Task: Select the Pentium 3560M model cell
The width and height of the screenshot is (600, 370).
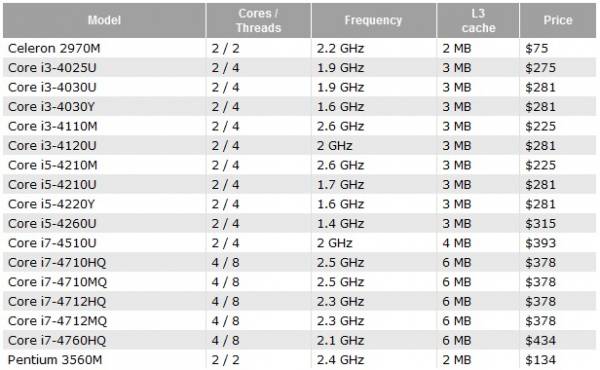Action: [104, 360]
